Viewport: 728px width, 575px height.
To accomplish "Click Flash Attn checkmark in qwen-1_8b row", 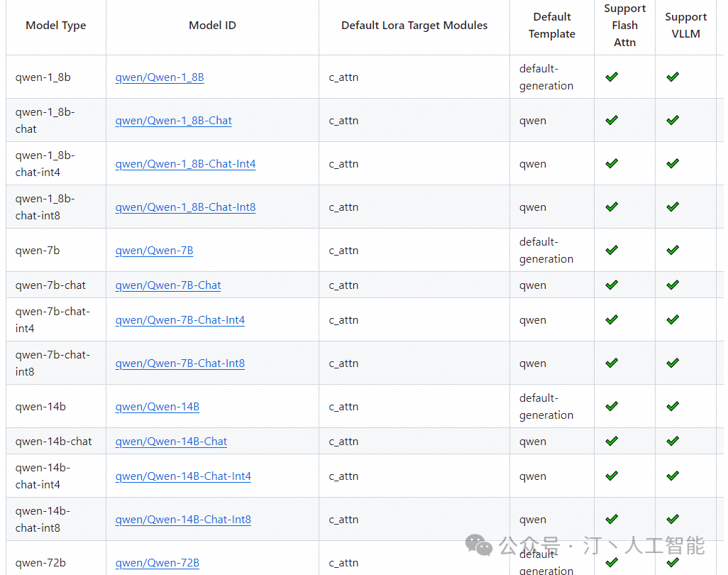I will pos(612,77).
